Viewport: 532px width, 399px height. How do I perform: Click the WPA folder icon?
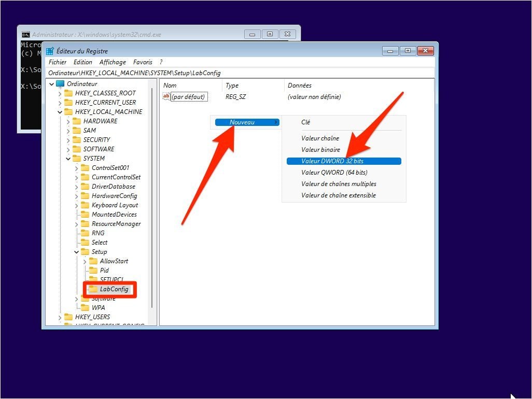[x=85, y=307]
